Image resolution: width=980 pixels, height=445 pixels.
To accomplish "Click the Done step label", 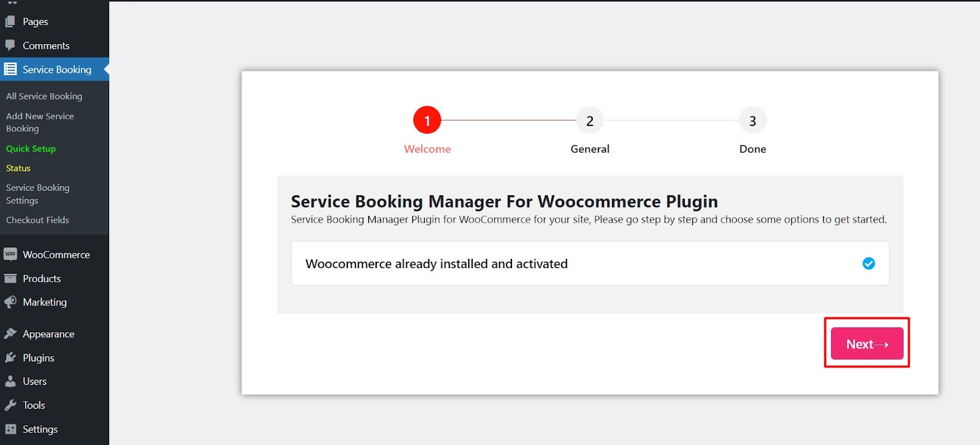I will click(x=753, y=149).
